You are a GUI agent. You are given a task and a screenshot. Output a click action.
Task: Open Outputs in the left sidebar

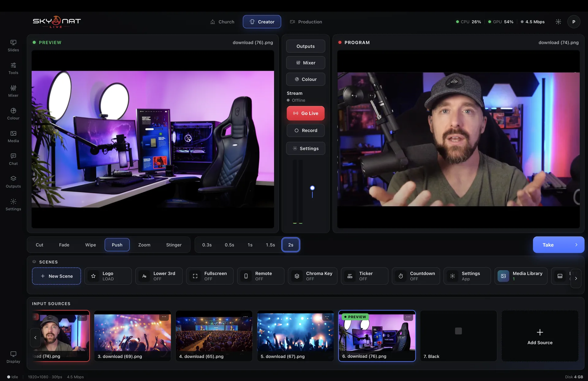[x=13, y=182]
